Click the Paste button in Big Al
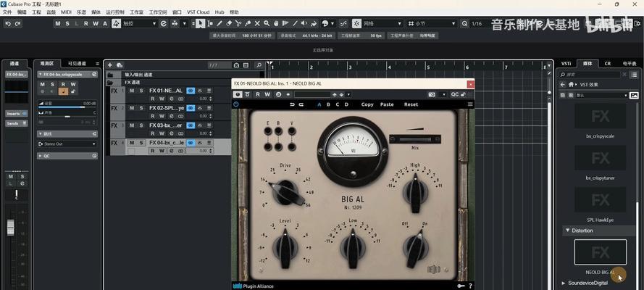This screenshot has height=290, width=644. [387, 104]
